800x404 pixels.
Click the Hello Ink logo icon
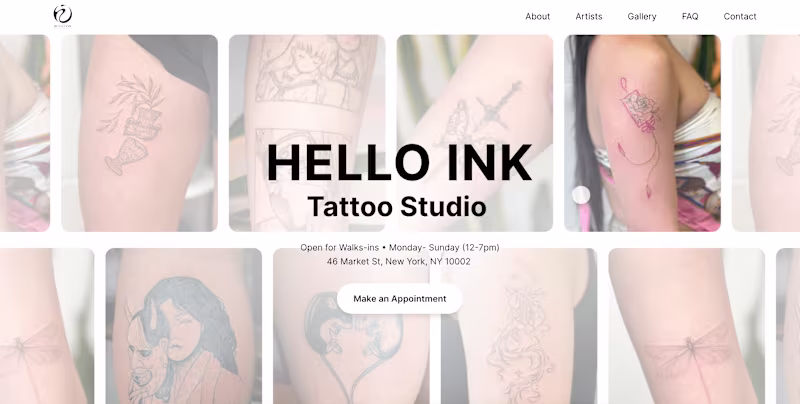pos(62,16)
